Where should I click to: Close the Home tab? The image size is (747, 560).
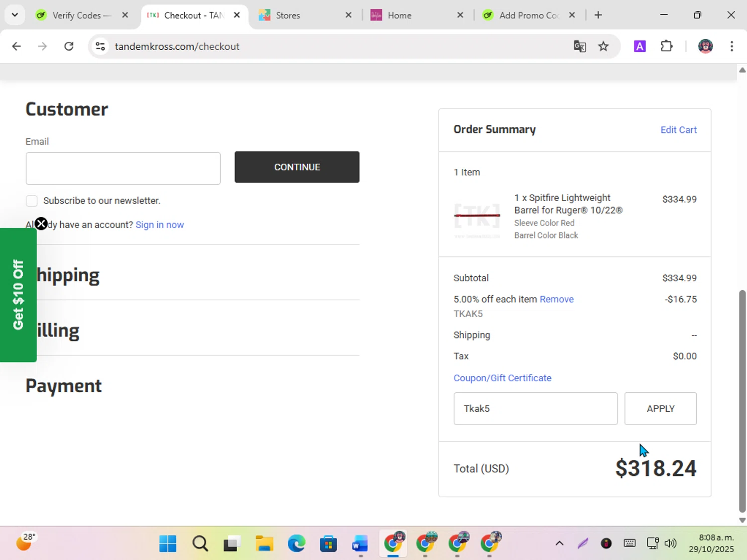[460, 15]
